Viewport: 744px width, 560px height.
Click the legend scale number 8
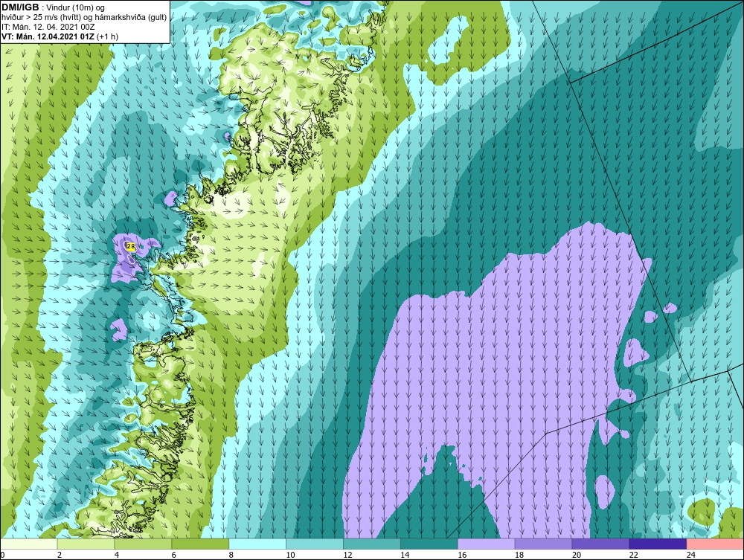[x=231, y=555]
